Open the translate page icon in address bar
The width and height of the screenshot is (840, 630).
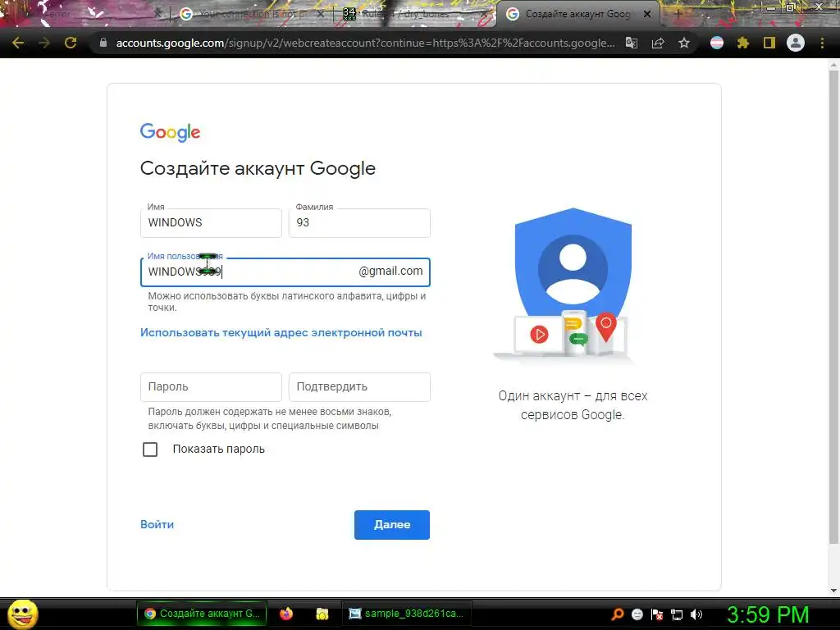pyautogui.click(x=632, y=43)
